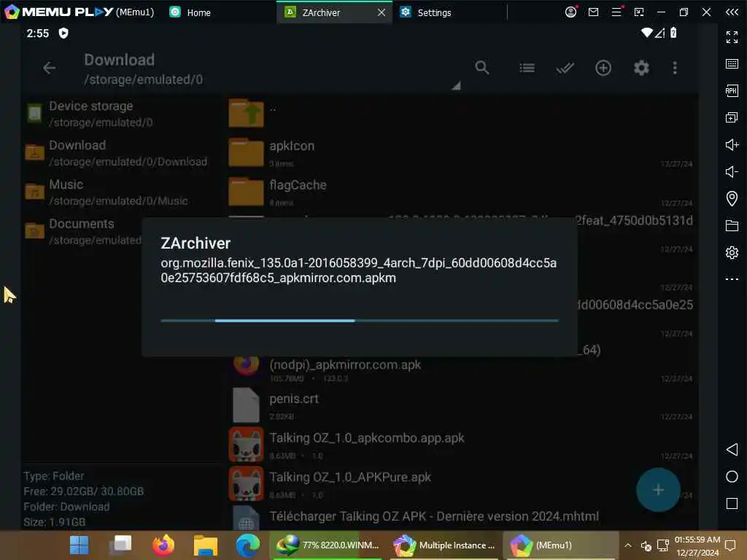Decrease volume in MEmu sidebar

(732, 171)
